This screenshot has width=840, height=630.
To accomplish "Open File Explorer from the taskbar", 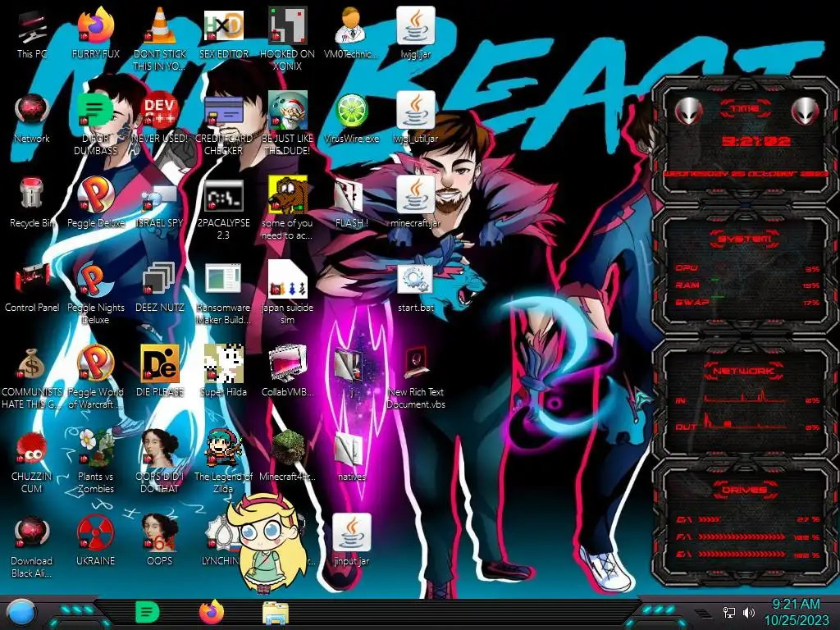I will pos(276,613).
